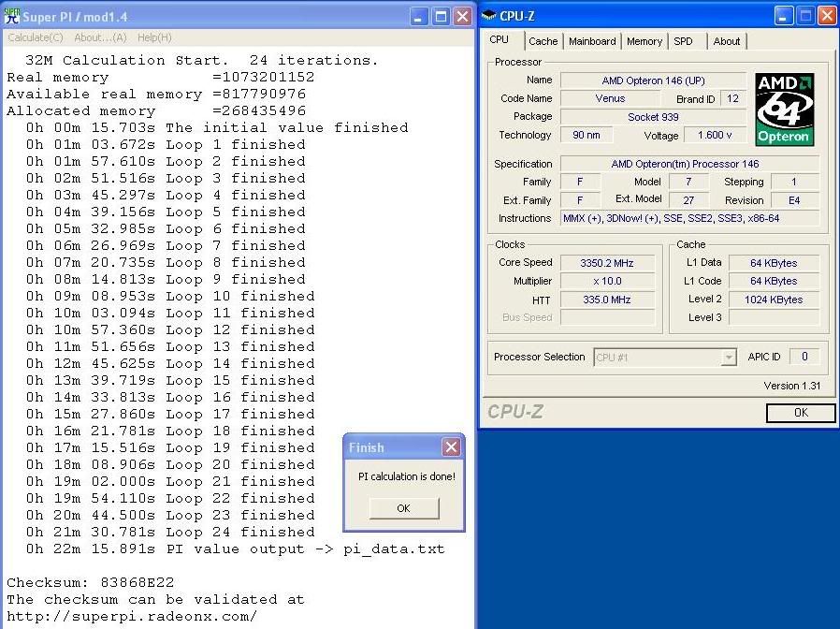Click the Technology field showing 90 nm
The image size is (840, 629).
pos(587,135)
